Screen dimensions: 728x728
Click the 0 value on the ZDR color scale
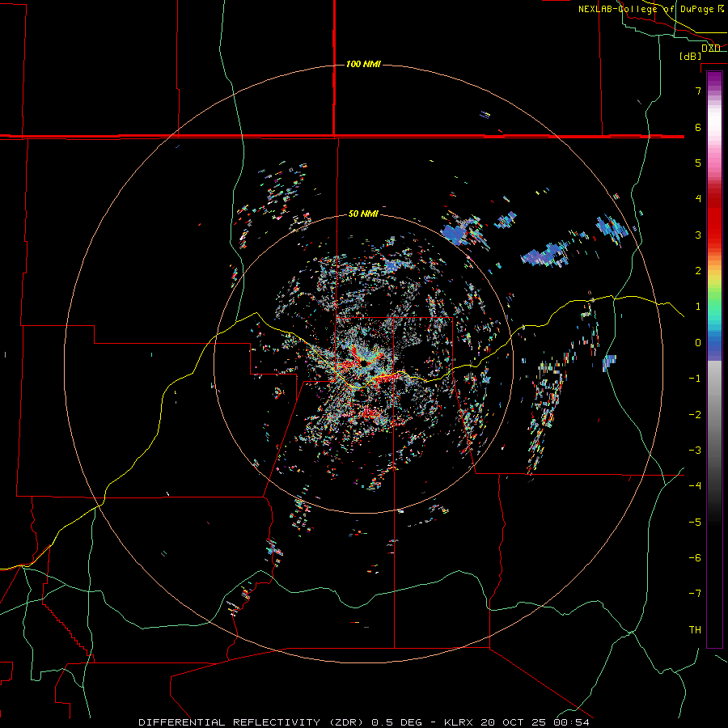tap(698, 343)
